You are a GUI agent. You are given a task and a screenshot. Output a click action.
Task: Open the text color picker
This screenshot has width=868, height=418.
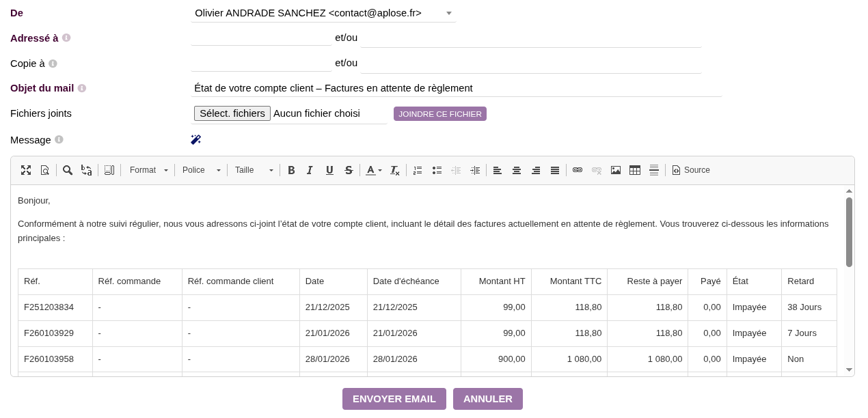(373, 170)
